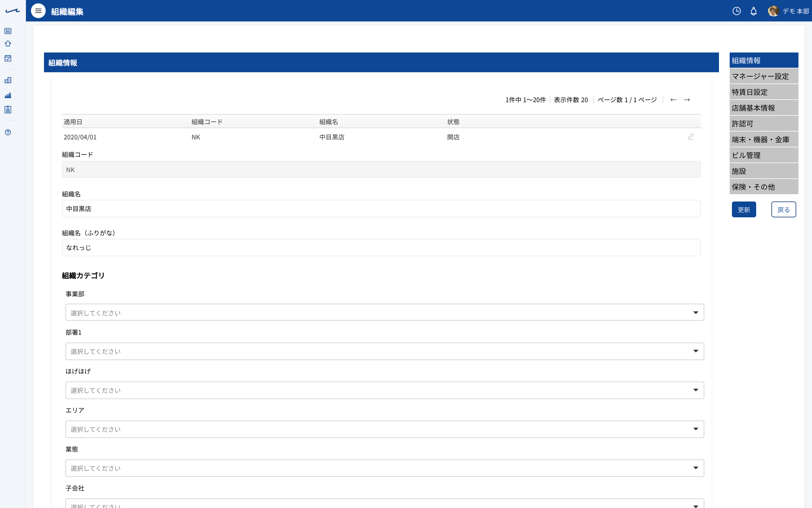The image size is (812, 508).
Task: Click the 組織名 input field with 中目黒店
Action: (381, 209)
